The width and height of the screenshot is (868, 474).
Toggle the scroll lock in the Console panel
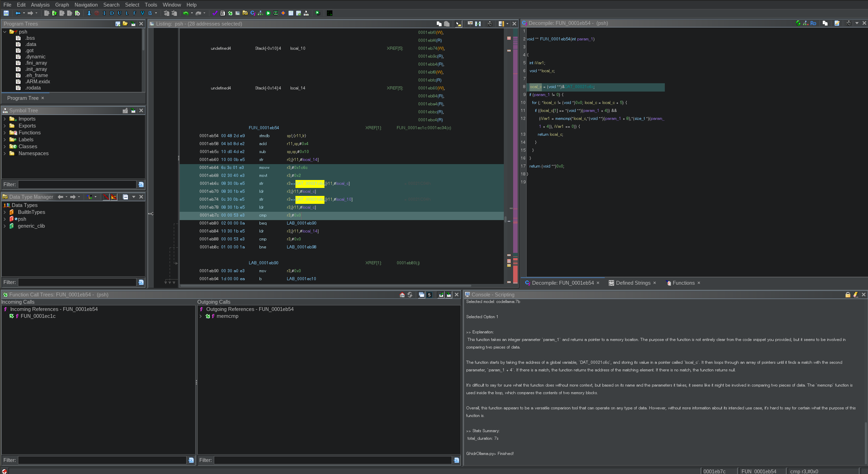pos(848,295)
